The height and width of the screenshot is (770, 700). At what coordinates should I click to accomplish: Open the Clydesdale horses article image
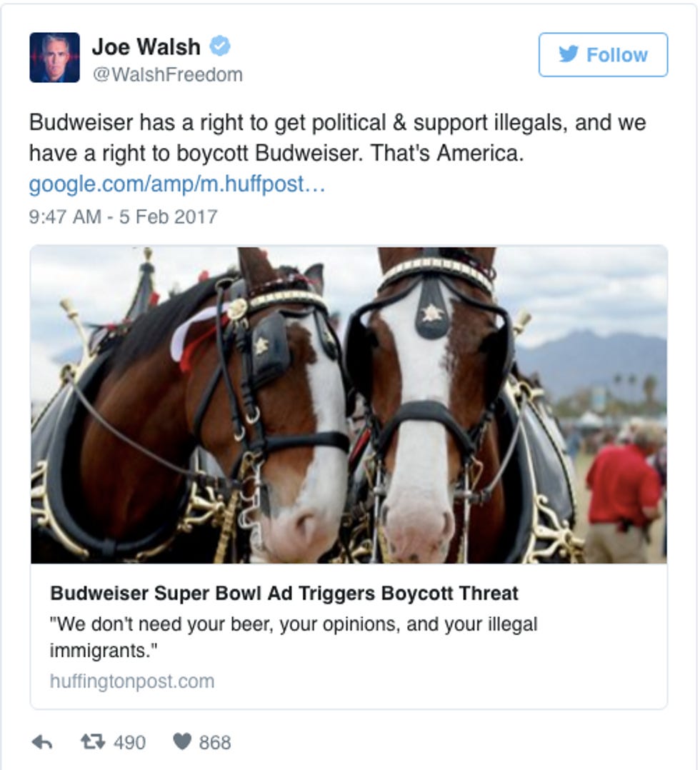pos(349,404)
